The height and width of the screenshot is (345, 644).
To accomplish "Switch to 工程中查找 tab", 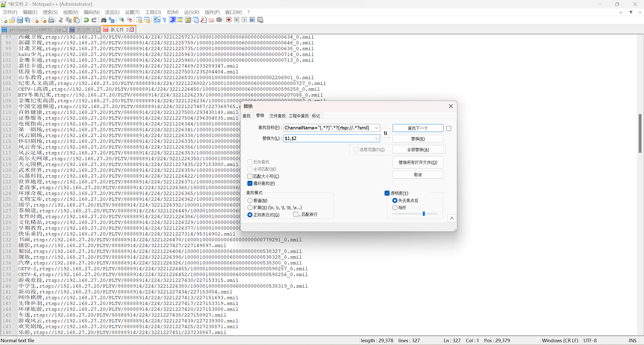I will 299,116.
